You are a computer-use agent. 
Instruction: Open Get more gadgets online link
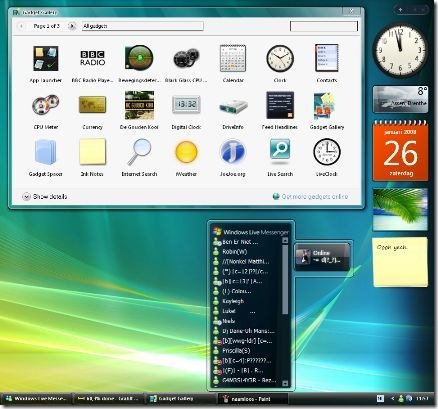[x=310, y=196]
